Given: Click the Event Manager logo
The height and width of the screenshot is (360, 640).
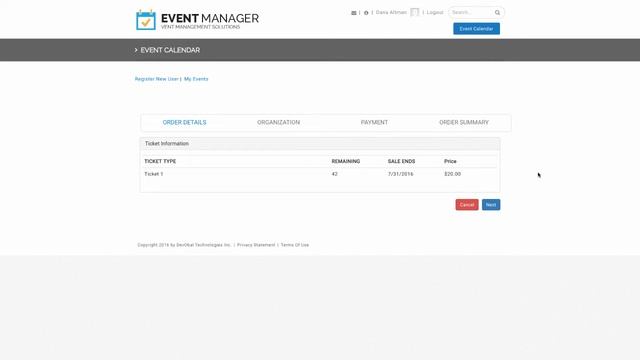Looking at the screenshot, I should [197, 20].
